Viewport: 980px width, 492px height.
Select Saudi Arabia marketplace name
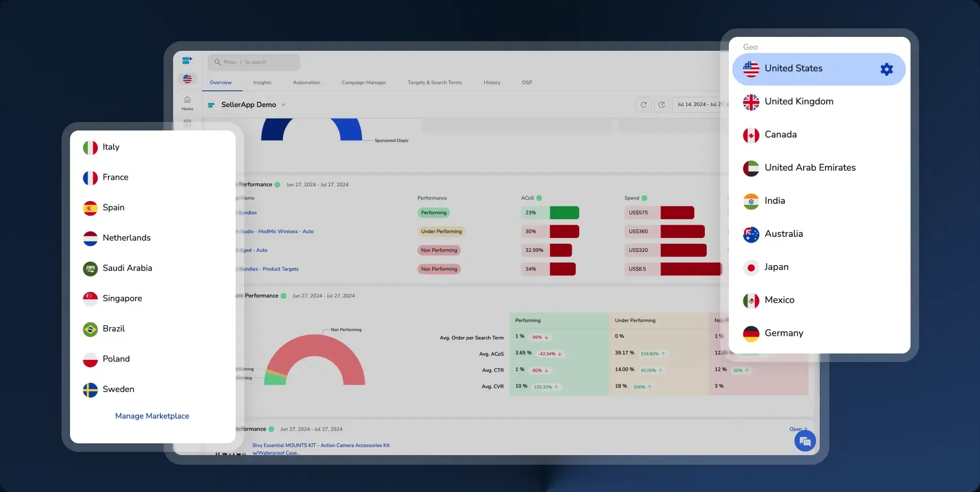click(127, 268)
